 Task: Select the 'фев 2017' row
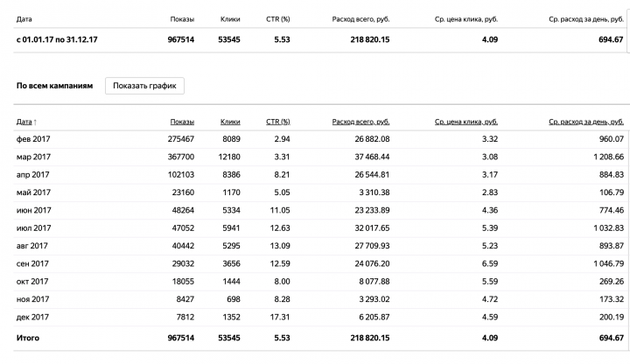tap(320, 139)
